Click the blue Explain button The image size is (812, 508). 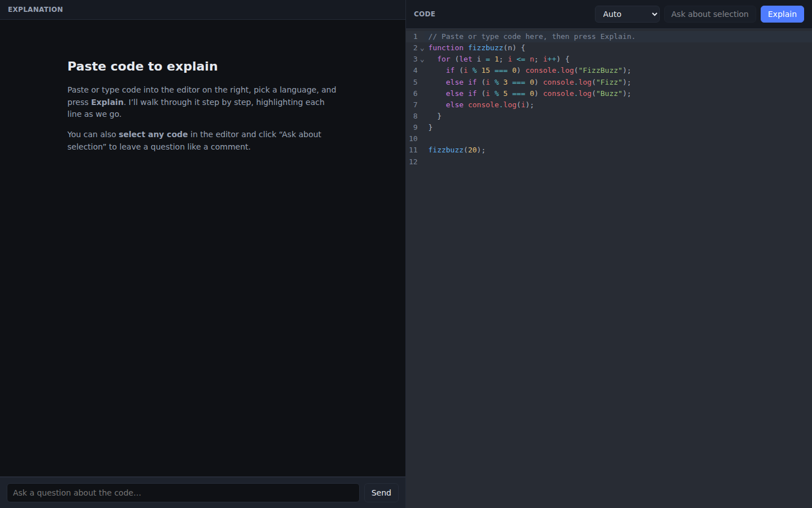pos(782,14)
